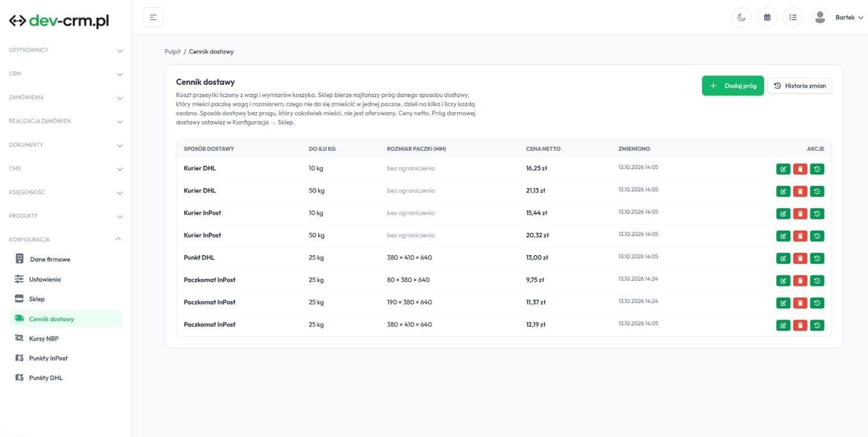Click the Dodaj próg button

(x=733, y=86)
